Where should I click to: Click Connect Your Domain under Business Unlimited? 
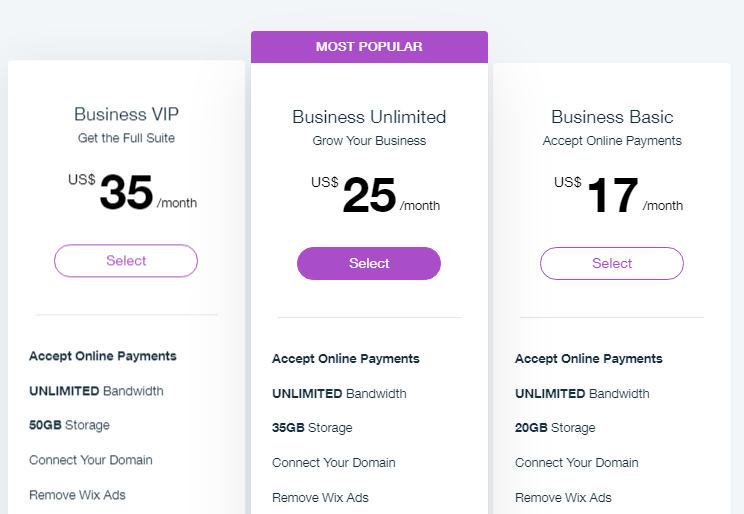334,463
